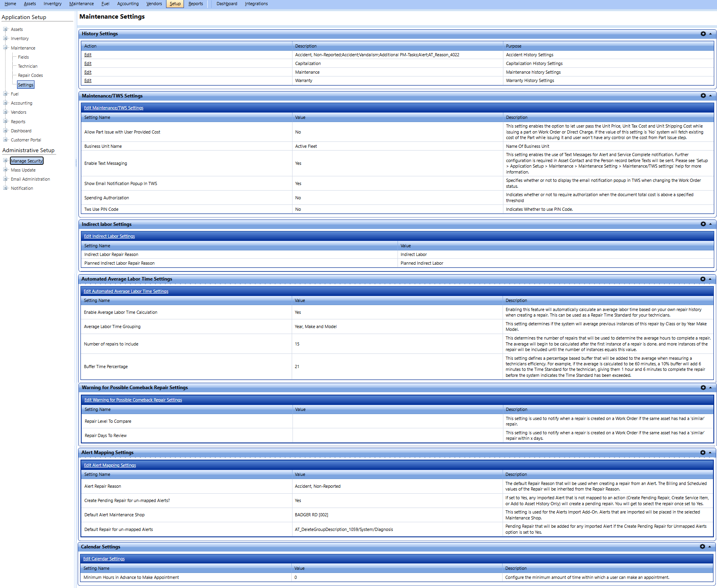Select Technician under Maintenance
717x588 pixels.
coord(27,66)
